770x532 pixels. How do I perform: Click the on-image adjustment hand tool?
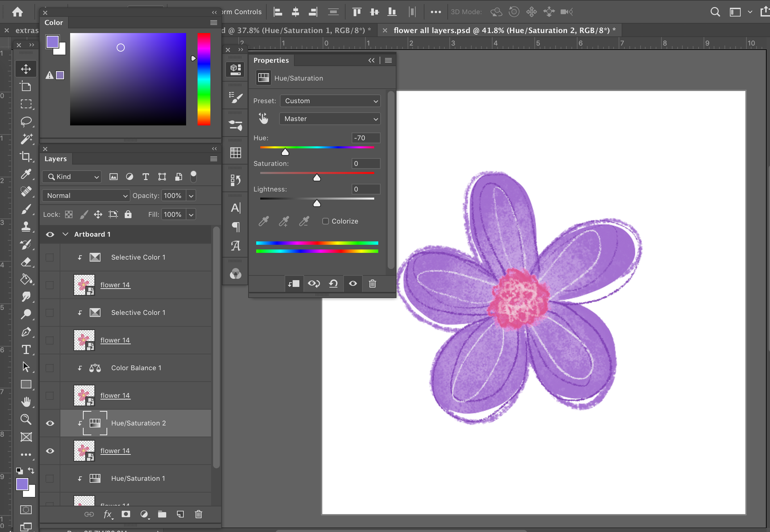pyautogui.click(x=263, y=118)
